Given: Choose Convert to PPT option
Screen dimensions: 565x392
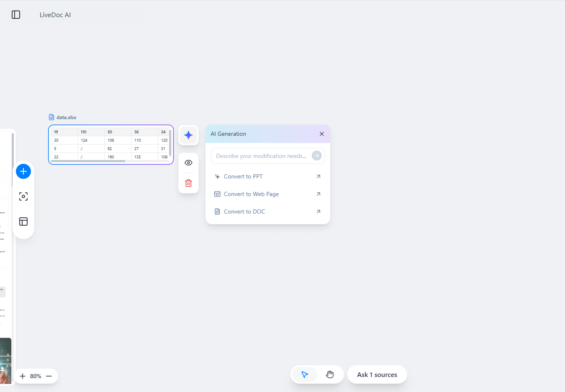Looking at the screenshot, I should pos(243,176).
